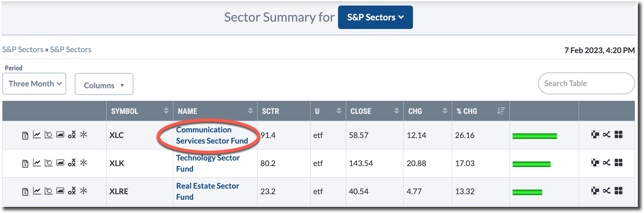Open the checkered MarketCarpet icon for XLC
Screen dimensions: 644x213
595,135
